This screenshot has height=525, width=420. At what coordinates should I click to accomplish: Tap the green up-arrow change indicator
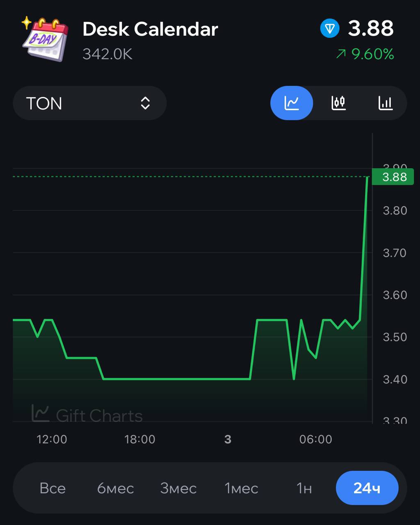tap(341, 54)
